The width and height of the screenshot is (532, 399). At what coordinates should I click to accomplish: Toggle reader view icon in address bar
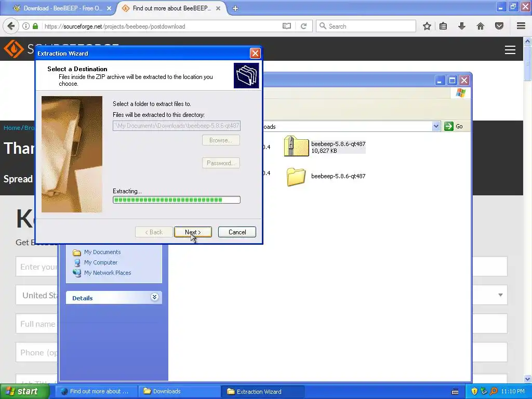(x=287, y=26)
